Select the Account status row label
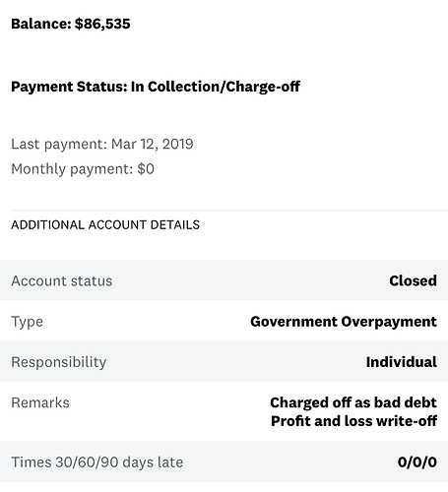448x492 pixels. click(x=62, y=281)
